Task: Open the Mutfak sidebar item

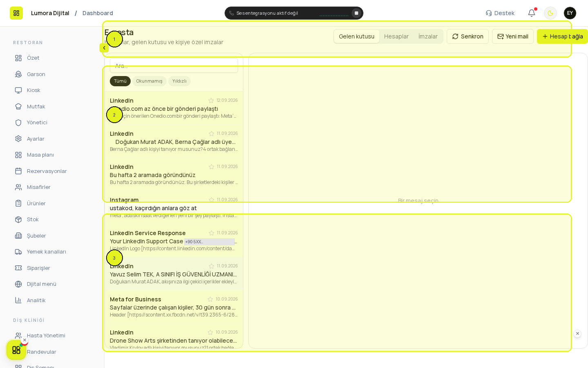Action: pos(36,106)
